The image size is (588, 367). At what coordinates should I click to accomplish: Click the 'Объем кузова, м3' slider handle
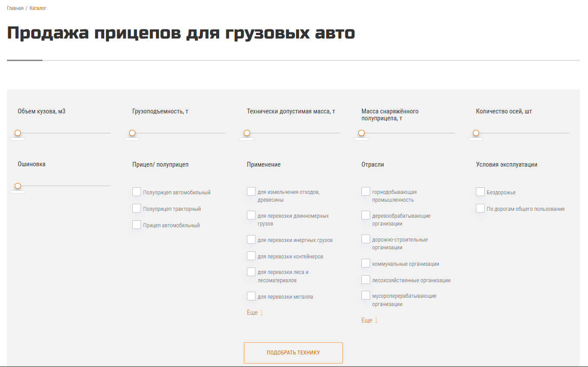(18, 133)
